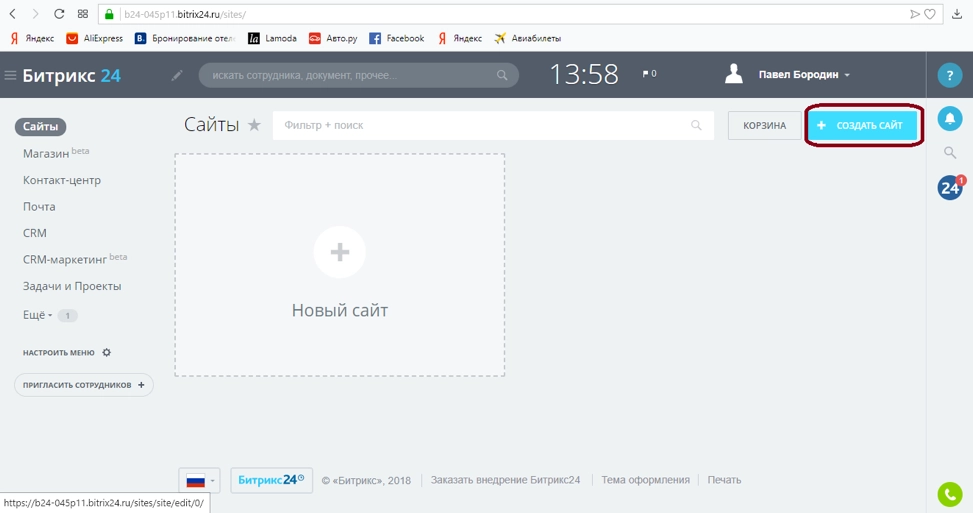Click the question mark help icon
Image resolution: width=973 pixels, height=513 pixels.
point(949,76)
